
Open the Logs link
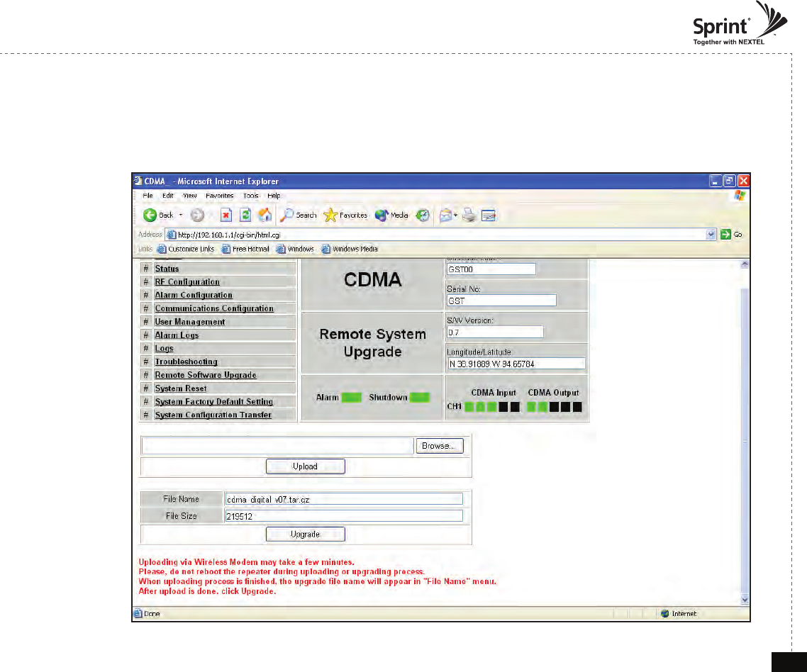pos(165,349)
